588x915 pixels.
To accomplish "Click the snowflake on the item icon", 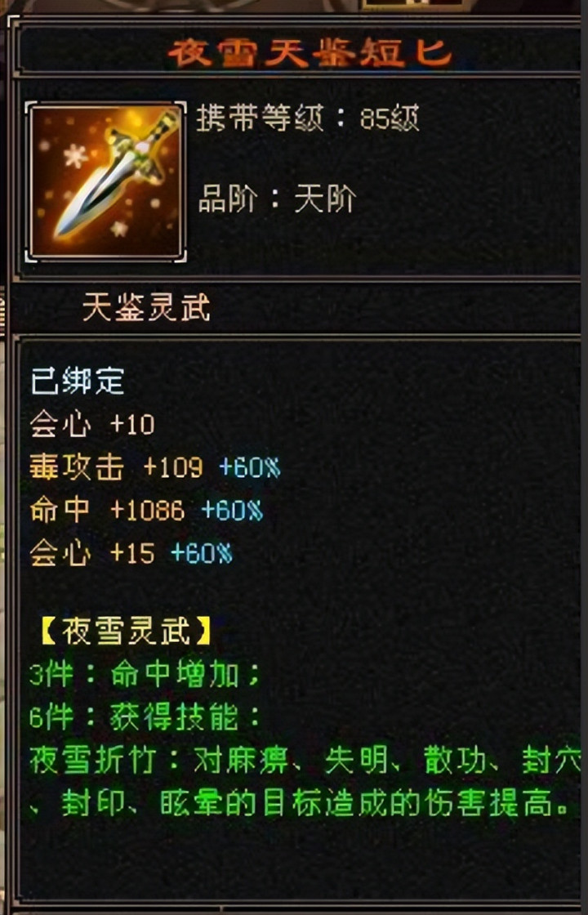I will pos(76,156).
